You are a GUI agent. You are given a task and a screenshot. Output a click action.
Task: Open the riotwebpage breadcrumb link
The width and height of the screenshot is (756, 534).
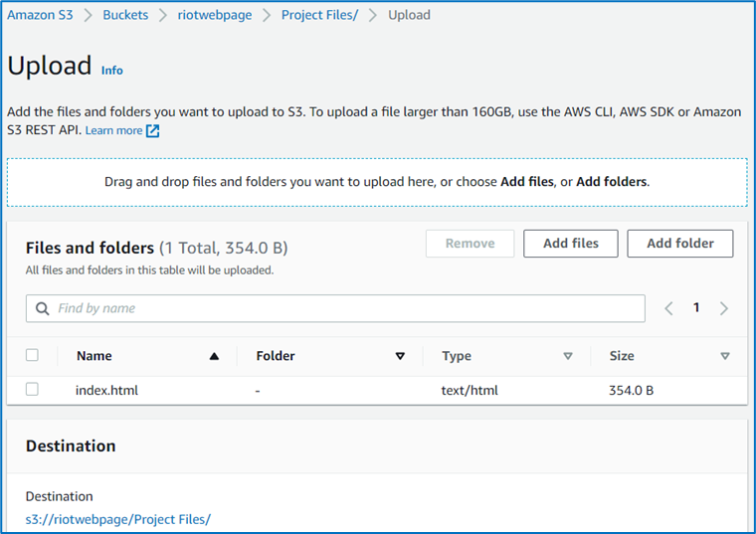tap(215, 15)
